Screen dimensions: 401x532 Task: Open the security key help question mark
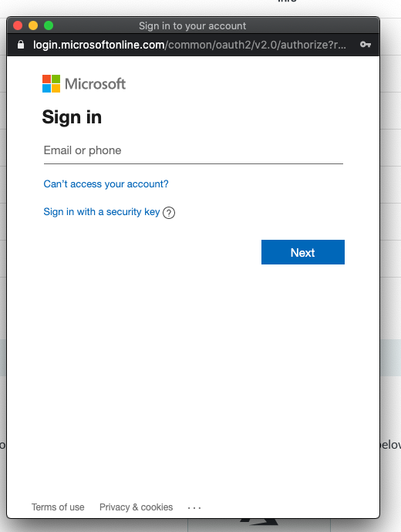pyautogui.click(x=169, y=213)
